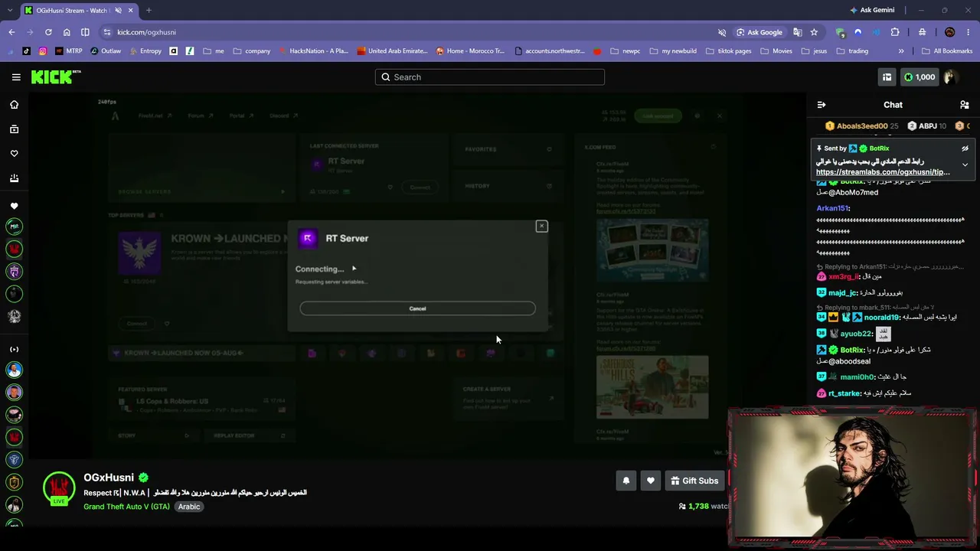
Task: Open United Arab Emirates bookmark
Action: click(392, 51)
